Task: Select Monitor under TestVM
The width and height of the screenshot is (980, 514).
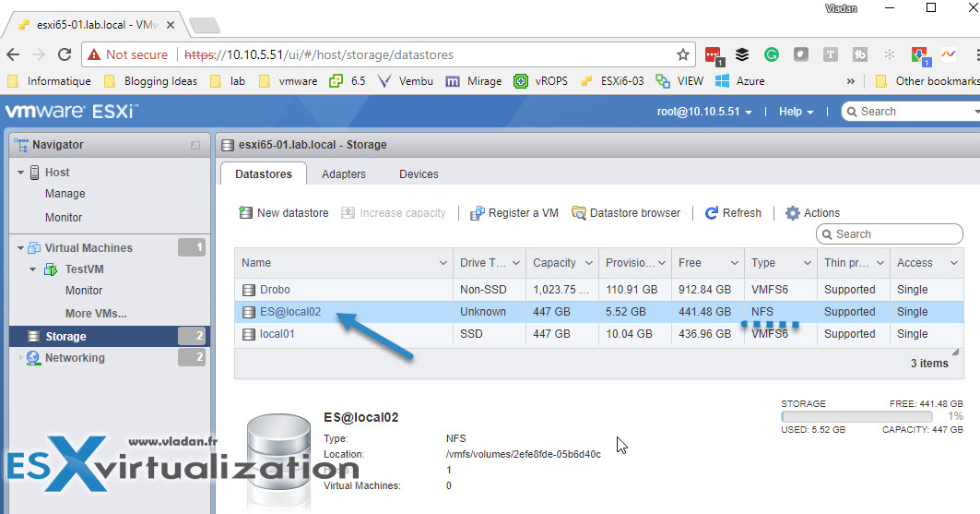Action: 84,291
